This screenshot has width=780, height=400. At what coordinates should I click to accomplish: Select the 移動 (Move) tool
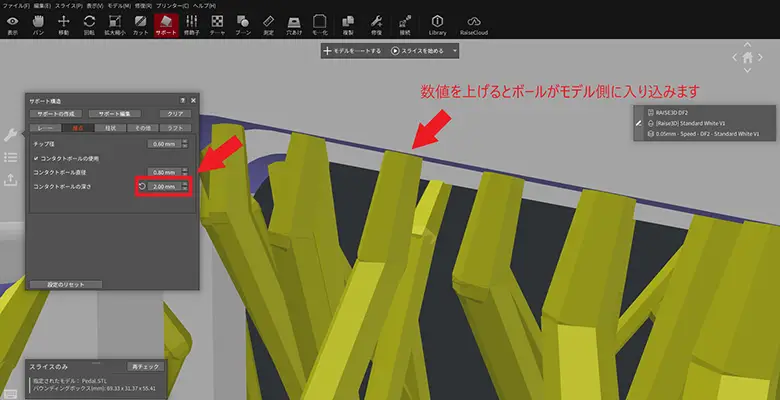coord(64,22)
